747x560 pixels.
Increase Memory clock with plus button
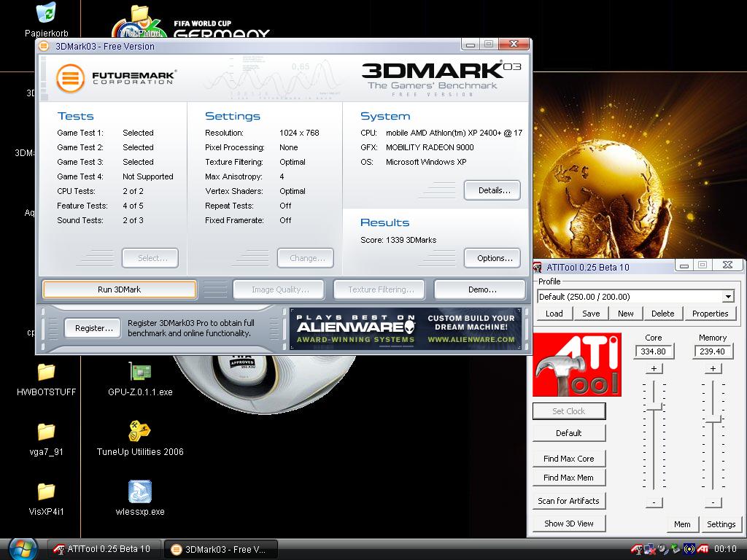click(713, 368)
